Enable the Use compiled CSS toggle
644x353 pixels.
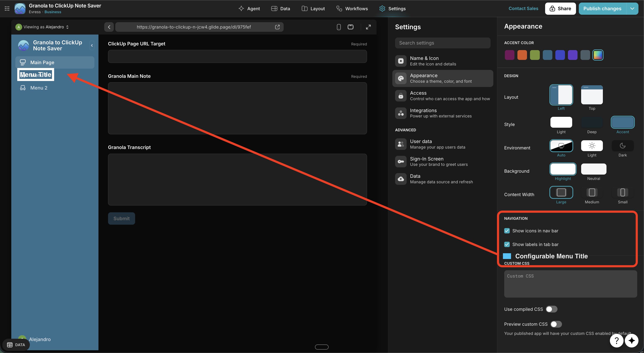tap(551, 309)
